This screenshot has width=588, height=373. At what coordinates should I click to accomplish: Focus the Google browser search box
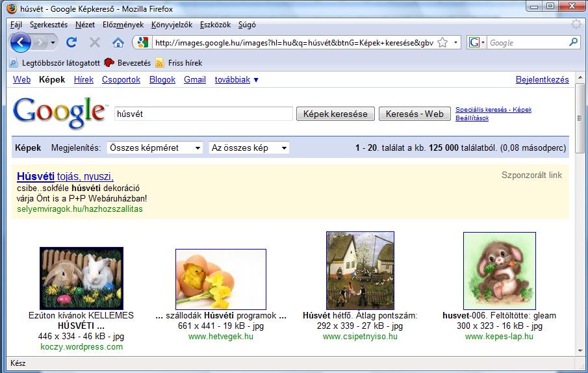point(527,43)
